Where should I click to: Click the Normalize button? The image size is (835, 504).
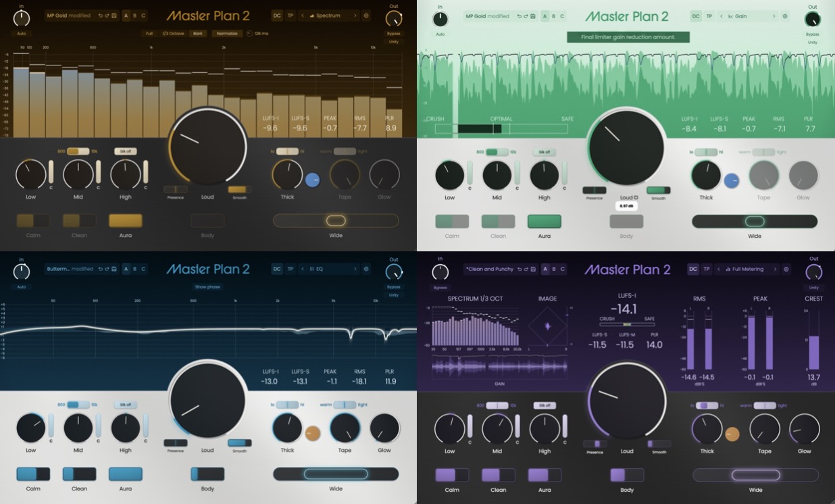[227, 33]
